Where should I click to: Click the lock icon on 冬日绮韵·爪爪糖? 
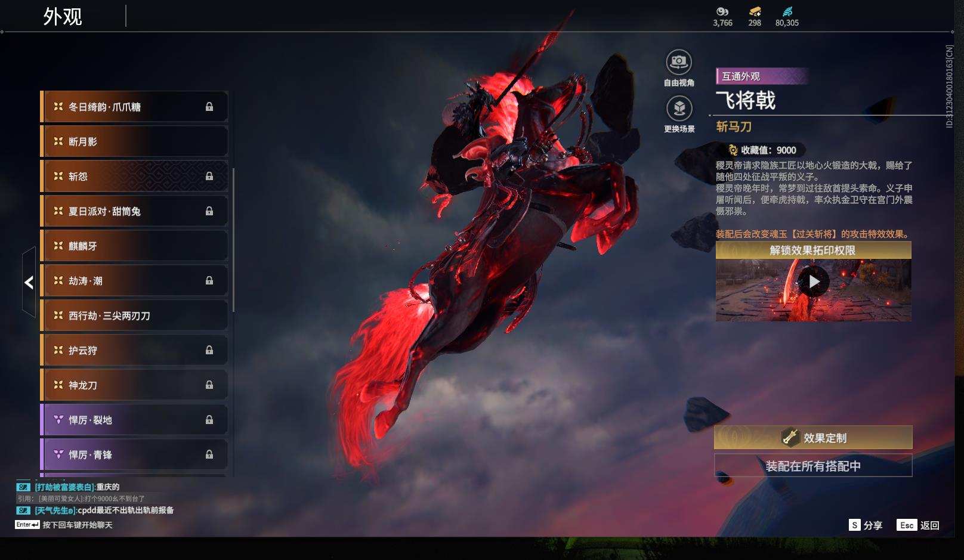point(209,107)
